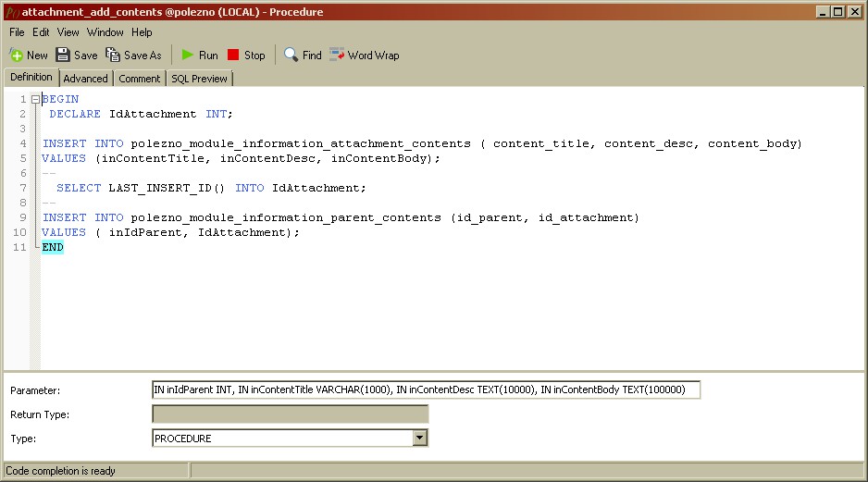Click the id_attachment column on line 9
Image resolution: width=868 pixels, height=482 pixels.
pos(586,217)
